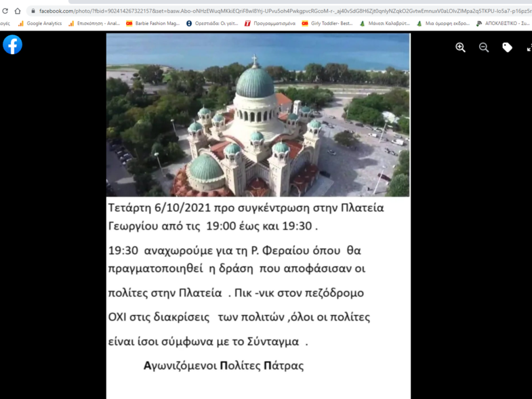
Task: Open Google Analytics bookmark
Action: (x=39, y=24)
